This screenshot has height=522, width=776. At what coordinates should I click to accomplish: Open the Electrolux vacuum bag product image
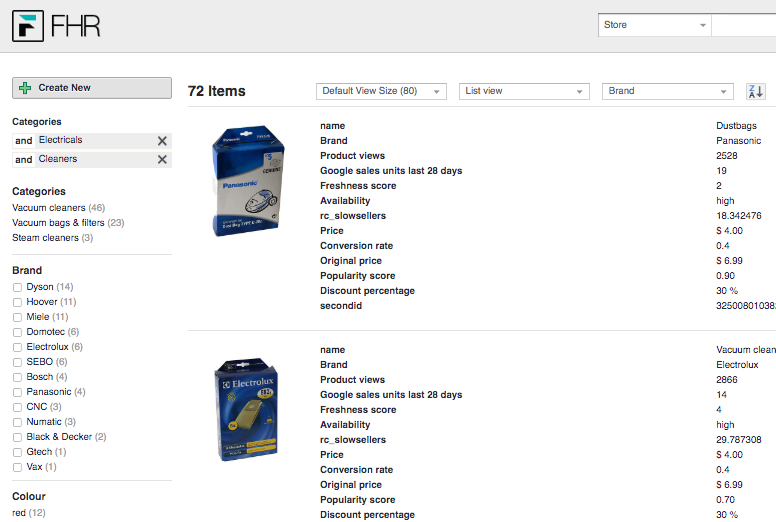point(247,410)
